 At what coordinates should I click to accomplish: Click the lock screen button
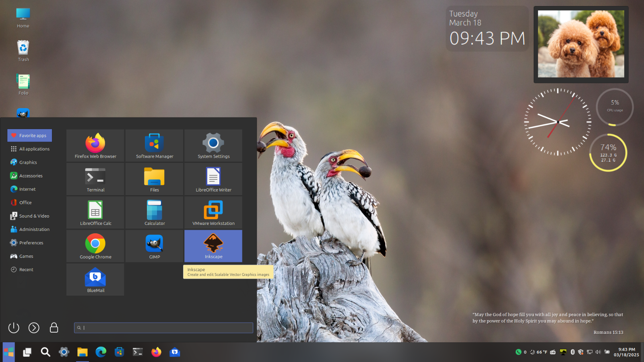coord(54,328)
